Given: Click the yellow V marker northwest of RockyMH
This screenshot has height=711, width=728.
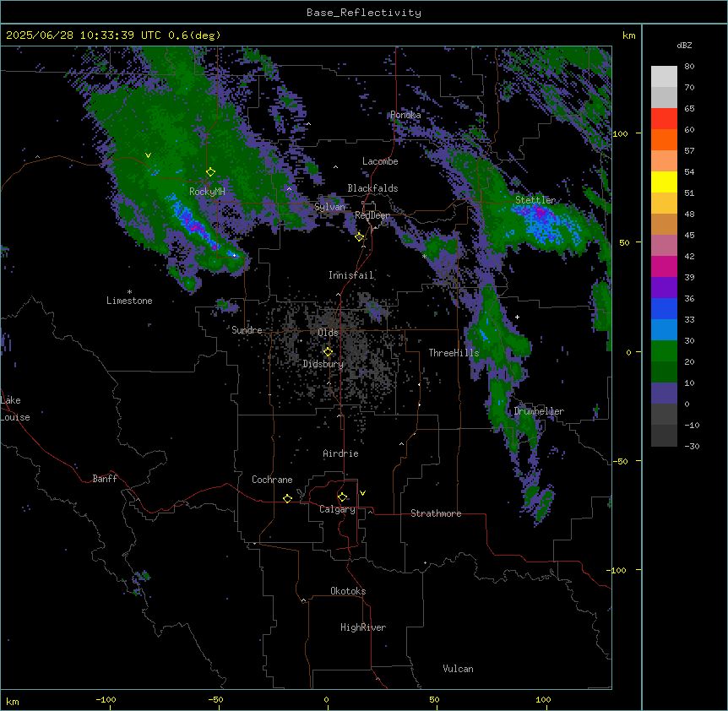Looking at the screenshot, I should 148,155.
